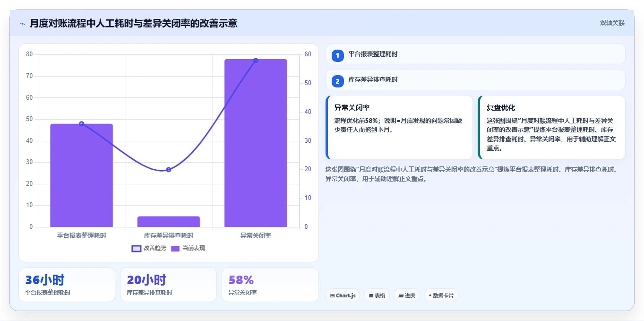Open the 异常关闭率 info card

click(399, 128)
